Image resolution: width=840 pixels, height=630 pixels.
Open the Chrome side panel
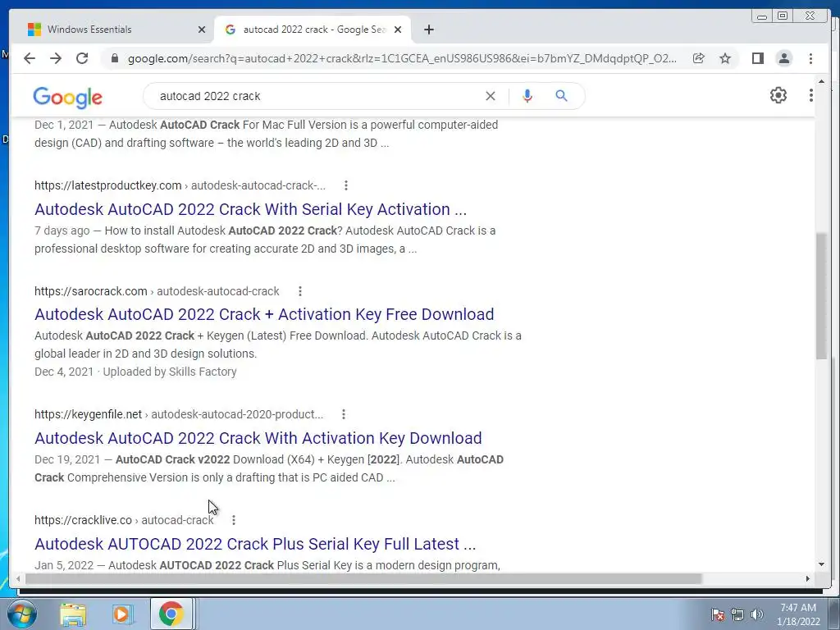[x=757, y=58]
